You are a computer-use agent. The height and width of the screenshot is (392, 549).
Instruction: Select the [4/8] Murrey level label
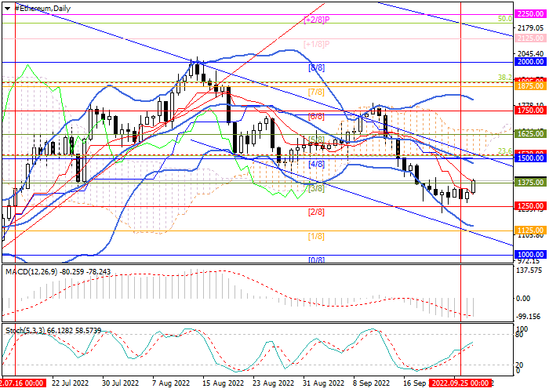[x=316, y=165]
